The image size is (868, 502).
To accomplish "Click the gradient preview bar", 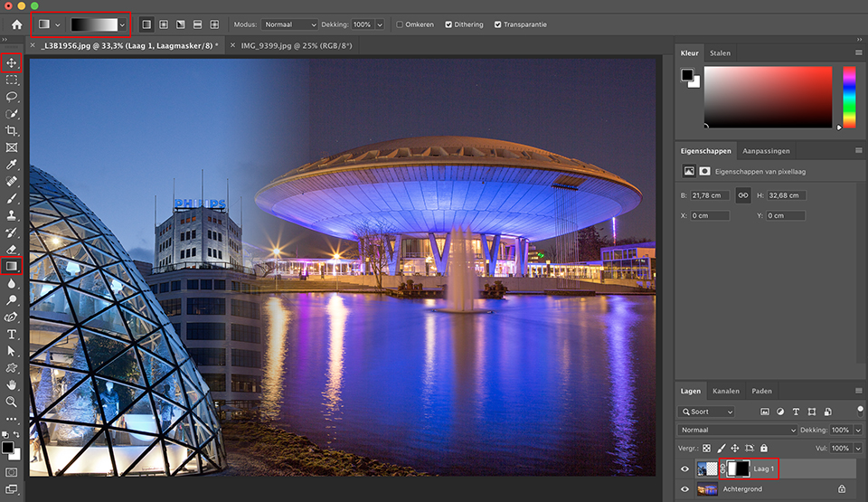I will 94,24.
